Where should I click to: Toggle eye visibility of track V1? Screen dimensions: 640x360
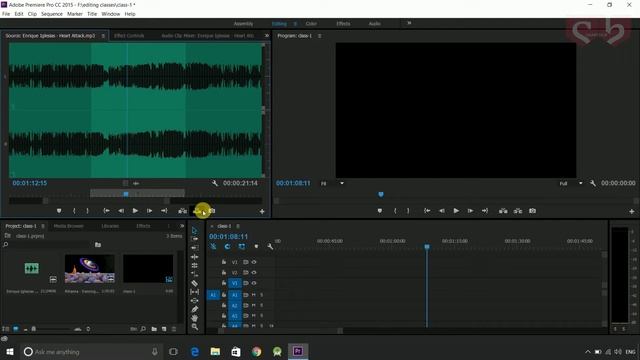254,283
